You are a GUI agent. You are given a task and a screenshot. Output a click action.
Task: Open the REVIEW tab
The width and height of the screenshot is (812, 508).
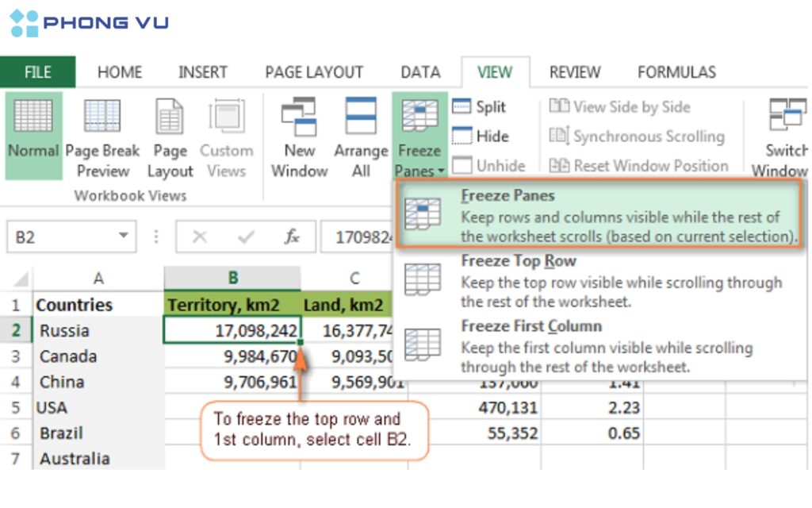coord(575,72)
